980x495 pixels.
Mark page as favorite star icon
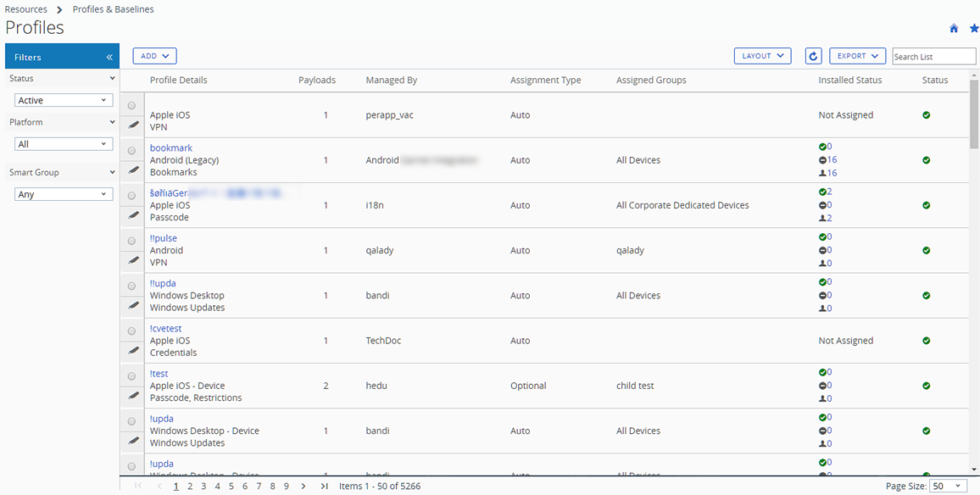974,28
